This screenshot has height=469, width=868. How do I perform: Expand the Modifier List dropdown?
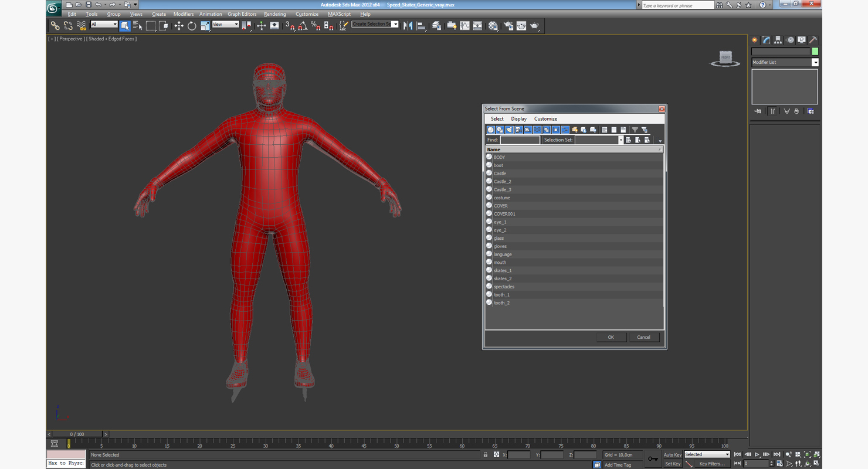pos(815,62)
